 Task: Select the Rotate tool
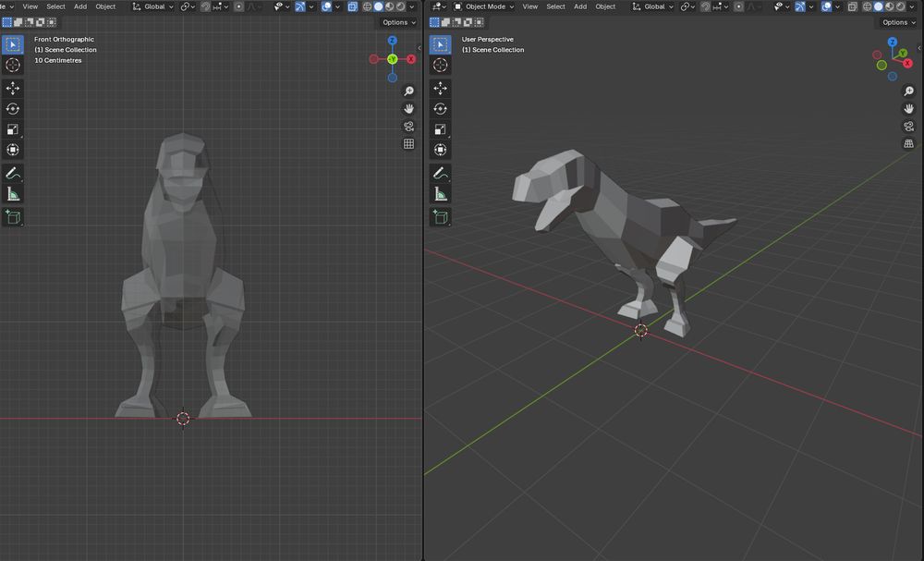[13, 107]
